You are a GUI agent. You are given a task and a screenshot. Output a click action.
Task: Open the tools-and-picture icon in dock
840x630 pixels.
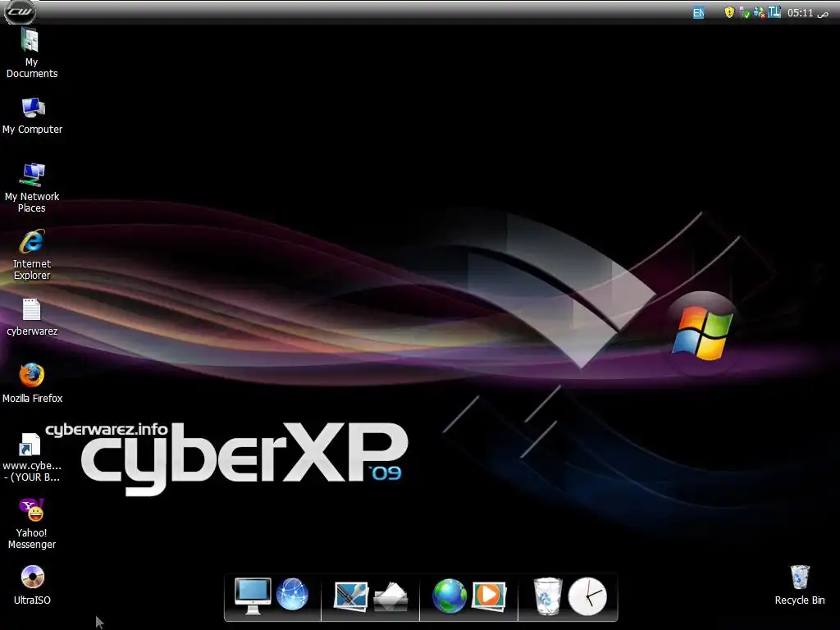pos(351,596)
